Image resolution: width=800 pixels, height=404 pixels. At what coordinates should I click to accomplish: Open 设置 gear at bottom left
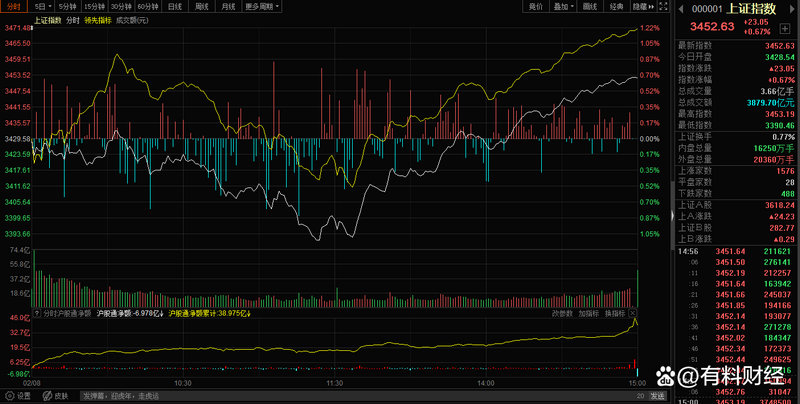18,396
